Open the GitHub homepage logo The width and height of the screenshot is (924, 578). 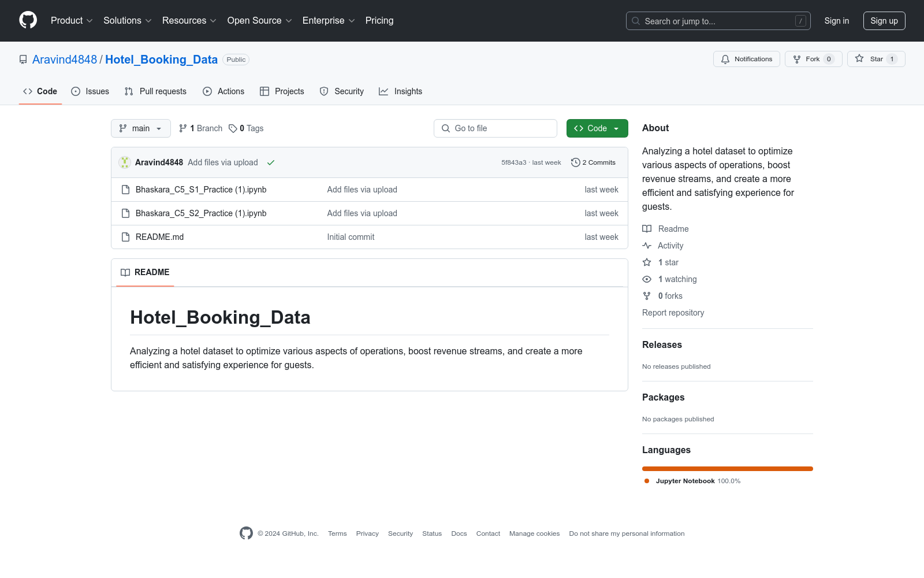[28, 20]
